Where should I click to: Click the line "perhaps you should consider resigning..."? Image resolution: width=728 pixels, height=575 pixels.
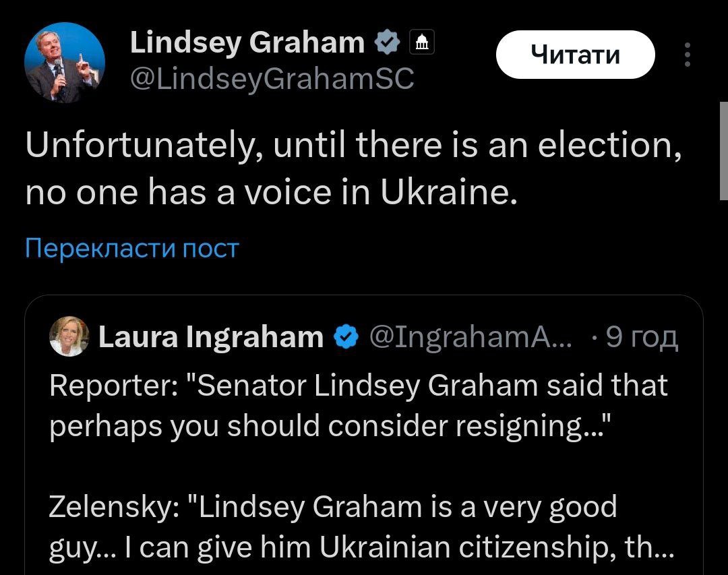[331, 427]
